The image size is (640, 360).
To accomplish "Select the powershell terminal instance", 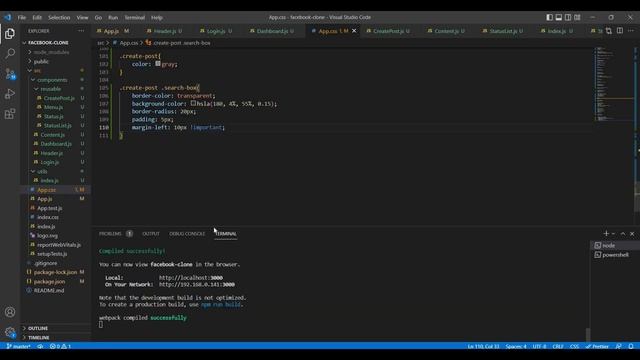I will 615,255.
